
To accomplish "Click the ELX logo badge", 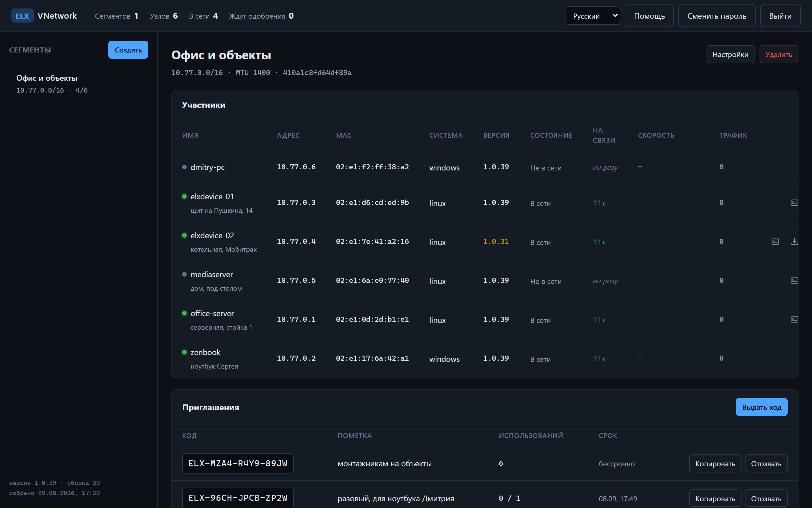I will click(x=23, y=16).
